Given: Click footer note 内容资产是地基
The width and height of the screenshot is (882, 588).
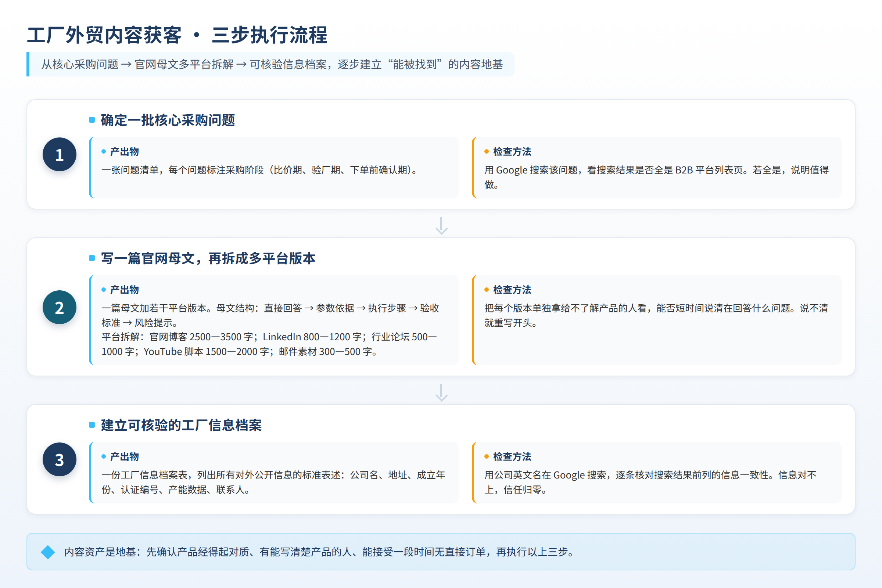Looking at the screenshot, I should click(319, 552).
